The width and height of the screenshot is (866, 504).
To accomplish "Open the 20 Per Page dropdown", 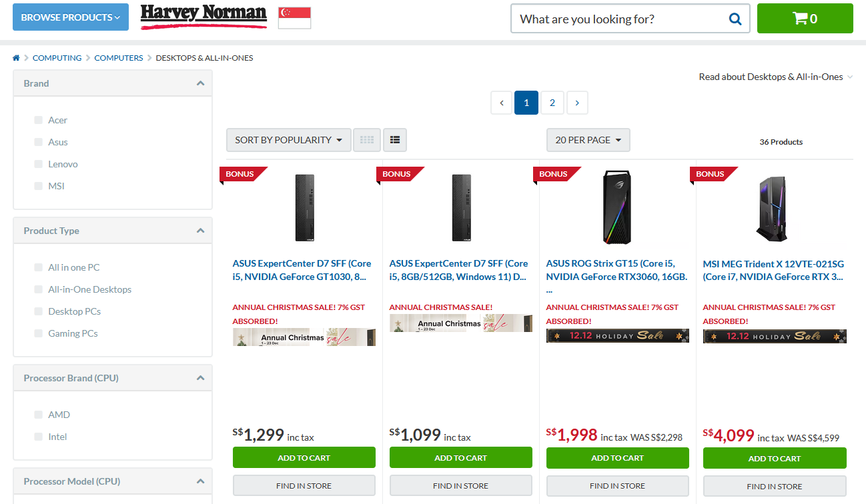I will click(588, 140).
